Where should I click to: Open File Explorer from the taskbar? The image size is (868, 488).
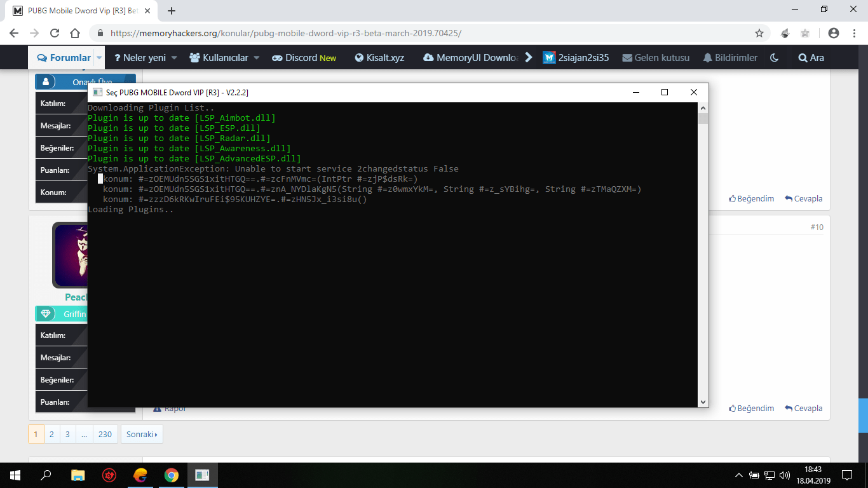point(78,475)
